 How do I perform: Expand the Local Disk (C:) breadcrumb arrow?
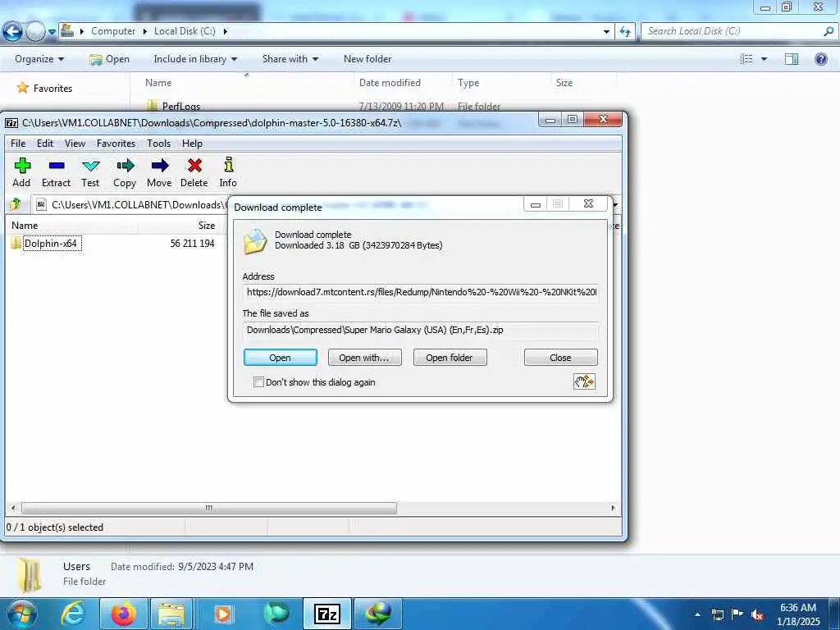(225, 32)
